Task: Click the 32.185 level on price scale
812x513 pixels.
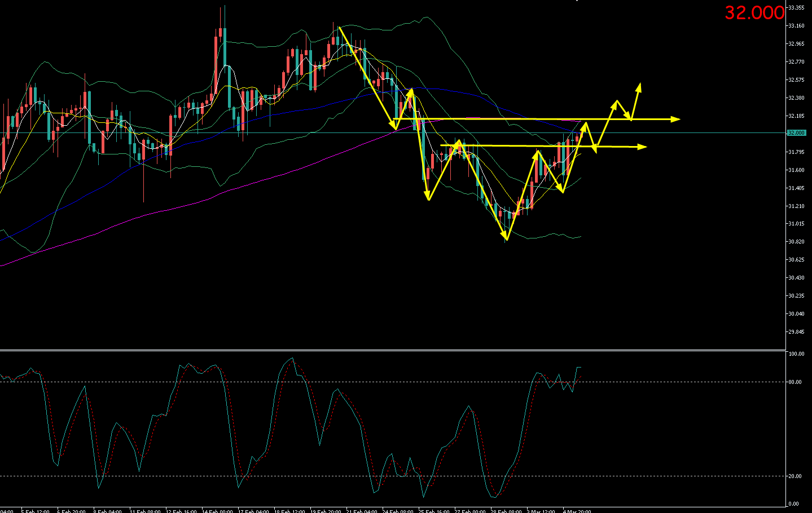Action: [796, 116]
